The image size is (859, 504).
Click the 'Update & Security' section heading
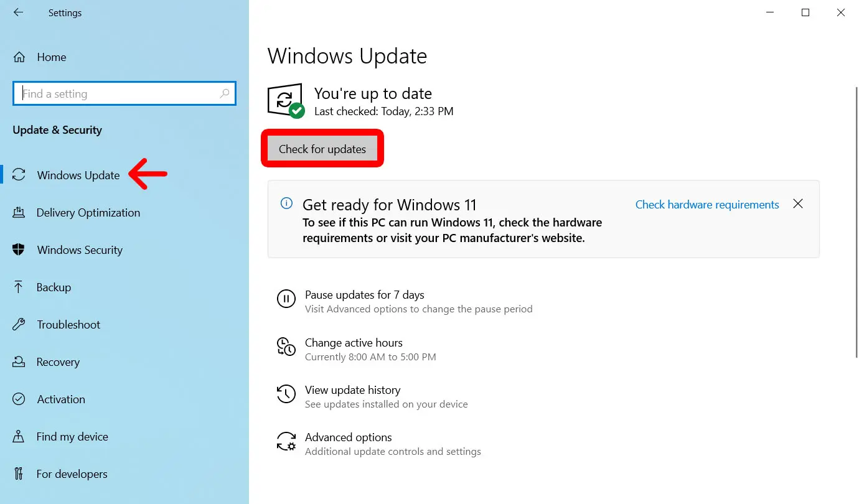(x=57, y=130)
